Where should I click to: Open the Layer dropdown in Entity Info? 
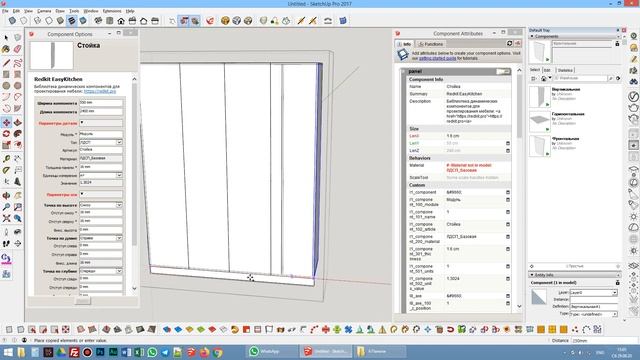point(614,293)
